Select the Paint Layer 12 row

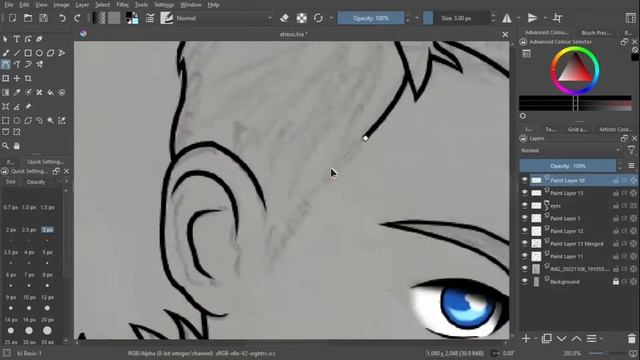(579, 231)
